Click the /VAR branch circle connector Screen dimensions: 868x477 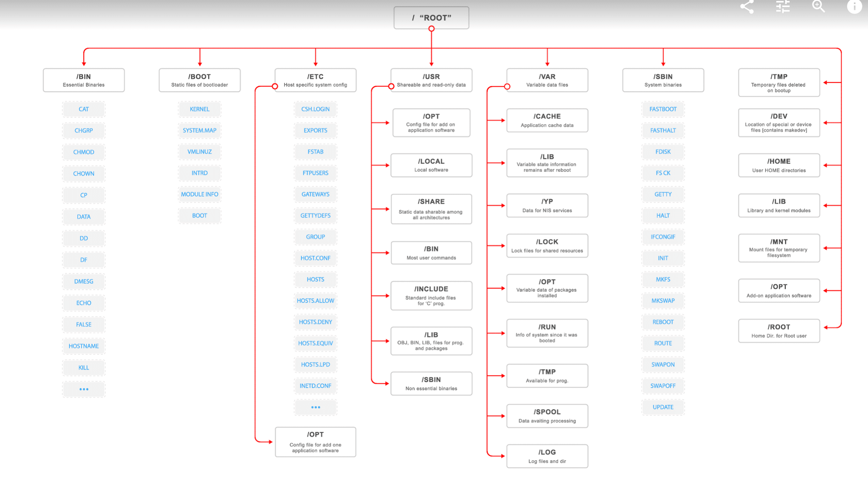[507, 86]
